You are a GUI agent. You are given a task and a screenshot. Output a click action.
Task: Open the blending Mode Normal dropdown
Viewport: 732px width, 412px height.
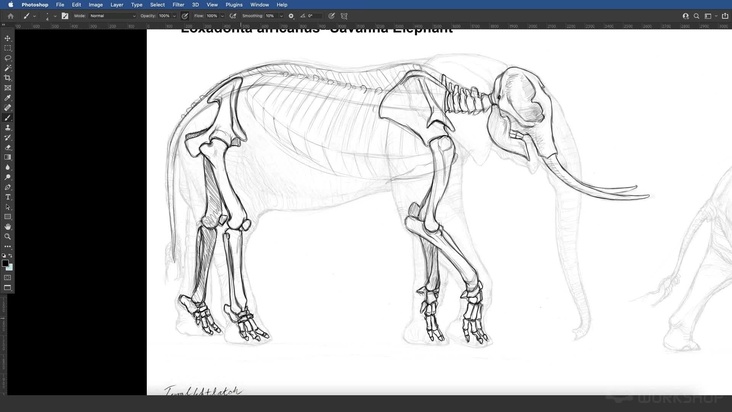pyautogui.click(x=112, y=16)
